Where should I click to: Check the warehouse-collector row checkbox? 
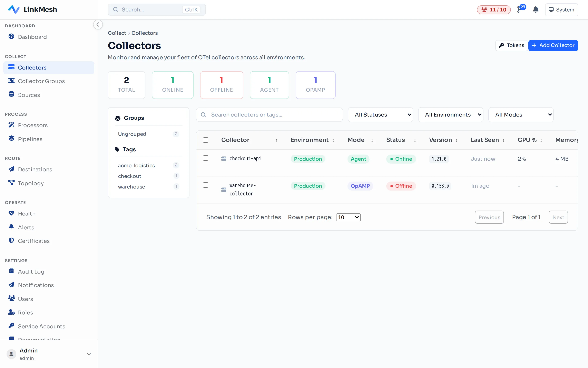206,185
